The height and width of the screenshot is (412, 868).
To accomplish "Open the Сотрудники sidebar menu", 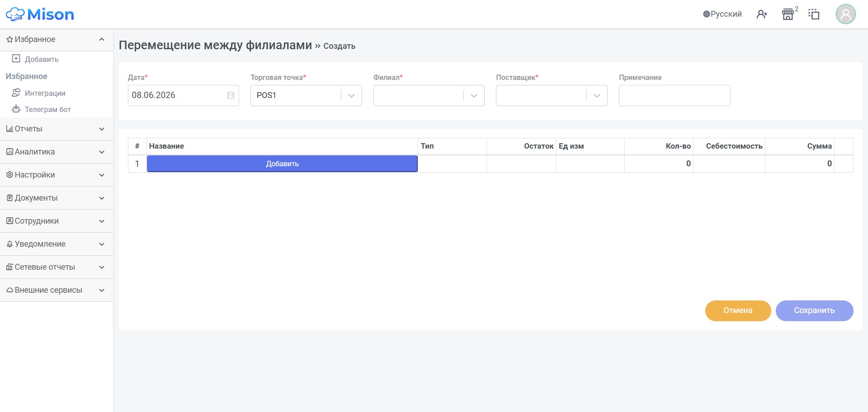I will [x=57, y=221].
